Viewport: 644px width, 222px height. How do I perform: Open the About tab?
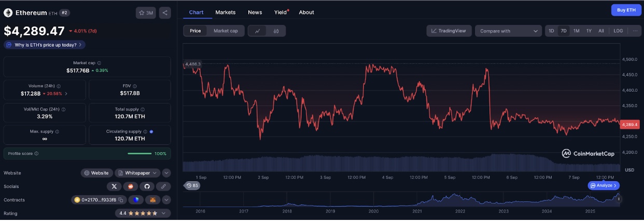pyautogui.click(x=306, y=12)
